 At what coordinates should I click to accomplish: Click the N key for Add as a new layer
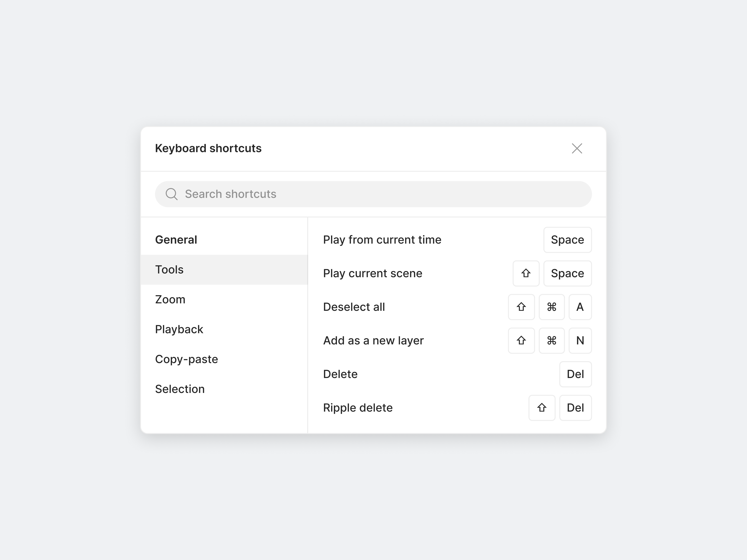coord(580,341)
